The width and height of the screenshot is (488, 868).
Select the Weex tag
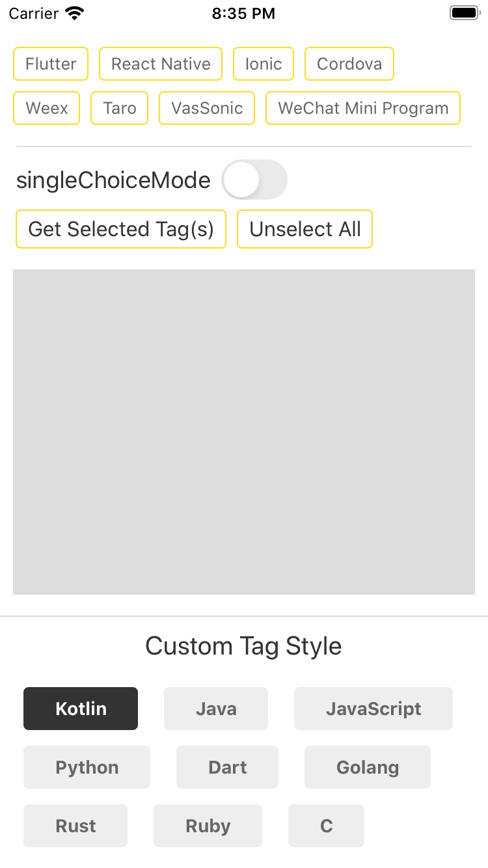pyautogui.click(x=46, y=108)
